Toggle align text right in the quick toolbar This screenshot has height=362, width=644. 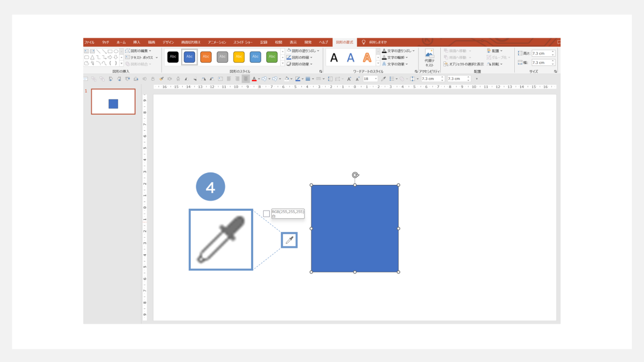pyautogui.click(x=237, y=79)
